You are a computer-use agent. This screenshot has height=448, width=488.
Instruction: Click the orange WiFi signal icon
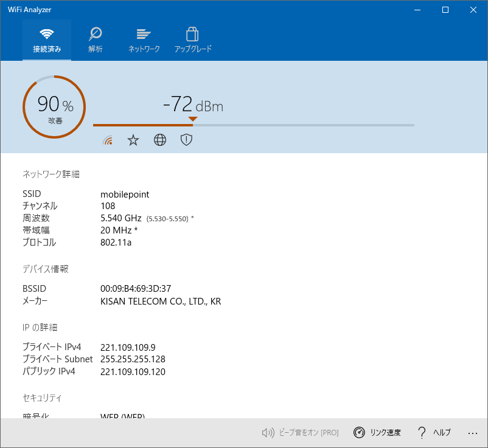point(108,140)
